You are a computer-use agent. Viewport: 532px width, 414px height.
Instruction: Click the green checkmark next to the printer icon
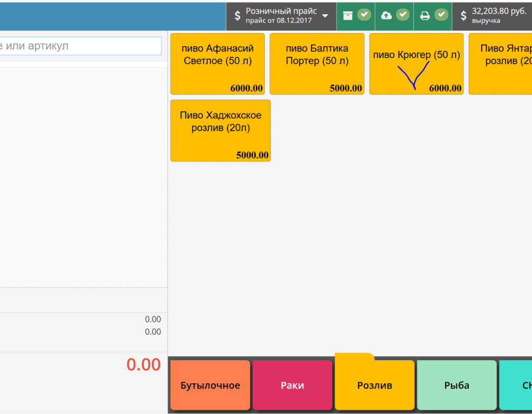click(442, 15)
